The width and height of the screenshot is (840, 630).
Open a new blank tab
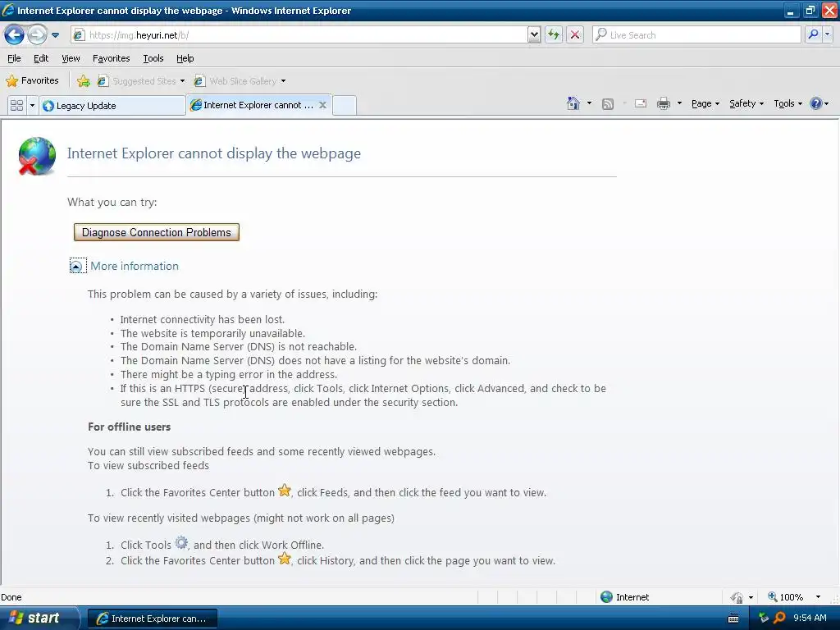[345, 106]
